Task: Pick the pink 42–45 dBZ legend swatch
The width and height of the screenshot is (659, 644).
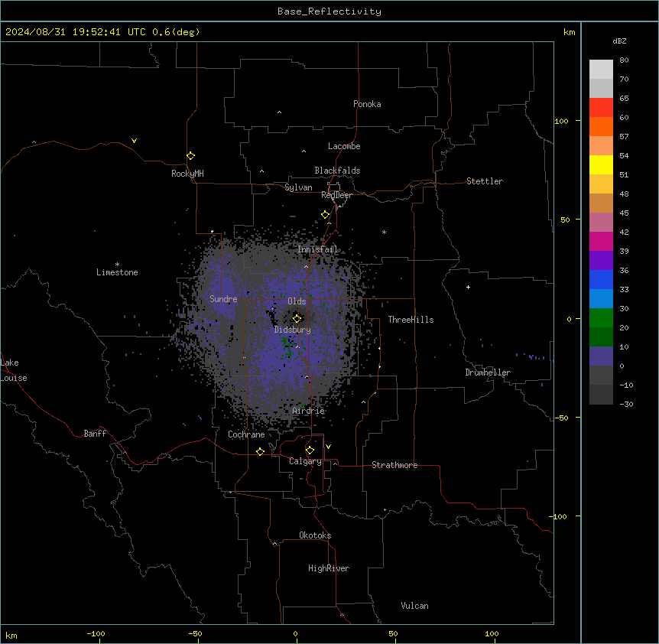Action: coord(601,223)
